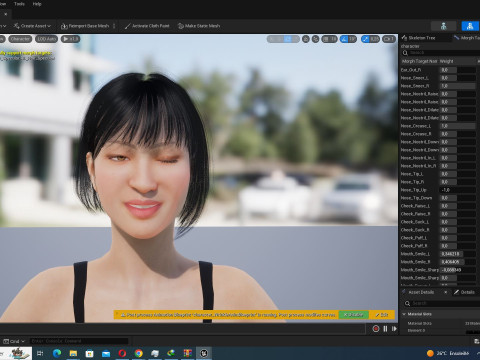Select Nose_Tip_Down morph target
This screenshot has height=360, width=480.
tap(416, 198)
